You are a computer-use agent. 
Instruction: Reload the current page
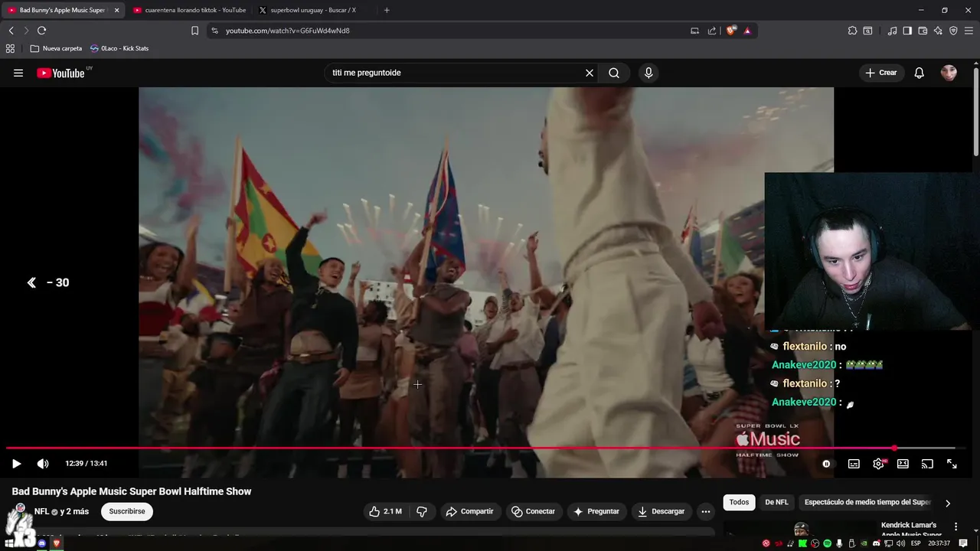click(x=41, y=31)
